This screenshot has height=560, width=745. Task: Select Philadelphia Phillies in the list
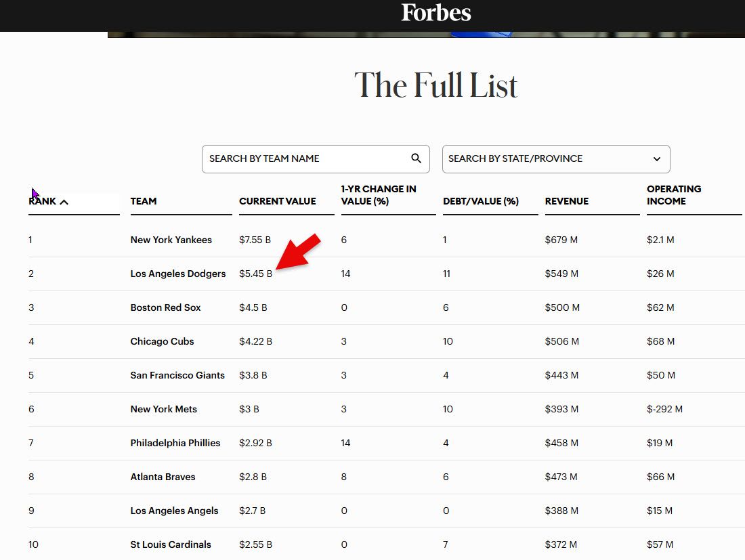tap(175, 443)
